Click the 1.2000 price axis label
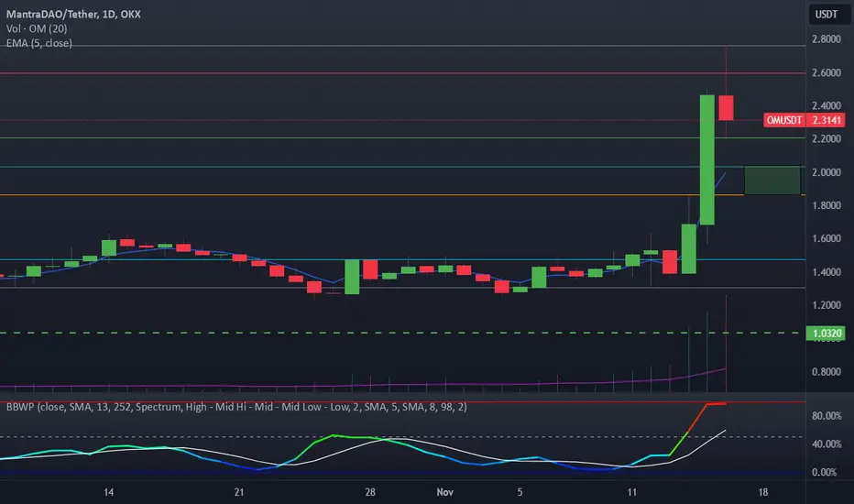The image size is (854, 504). [x=827, y=305]
